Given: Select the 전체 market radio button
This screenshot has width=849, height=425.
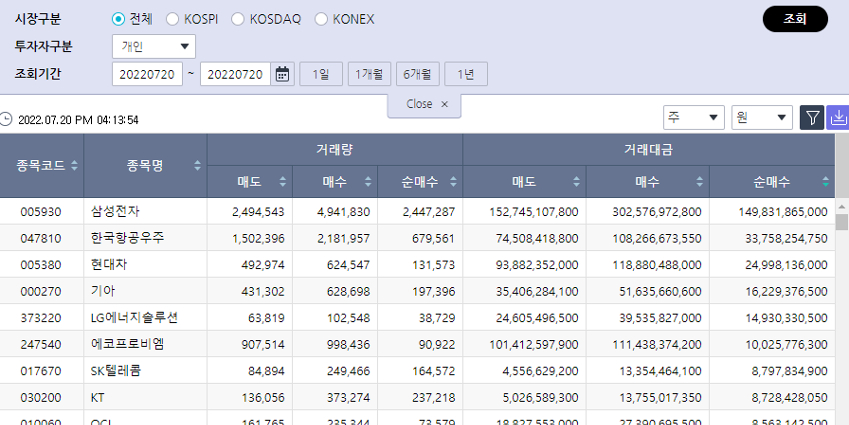Looking at the screenshot, I should (x=119, y=19).
